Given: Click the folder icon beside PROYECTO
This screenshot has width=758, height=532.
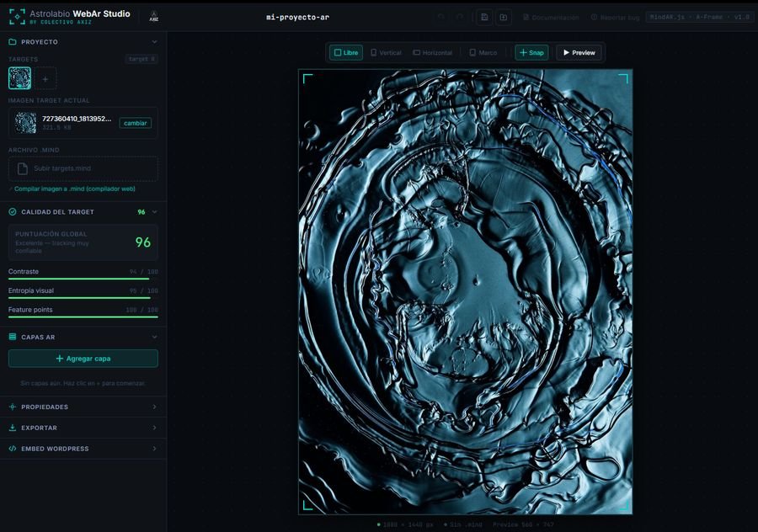Looking at the screenshot, I should 13,42.
